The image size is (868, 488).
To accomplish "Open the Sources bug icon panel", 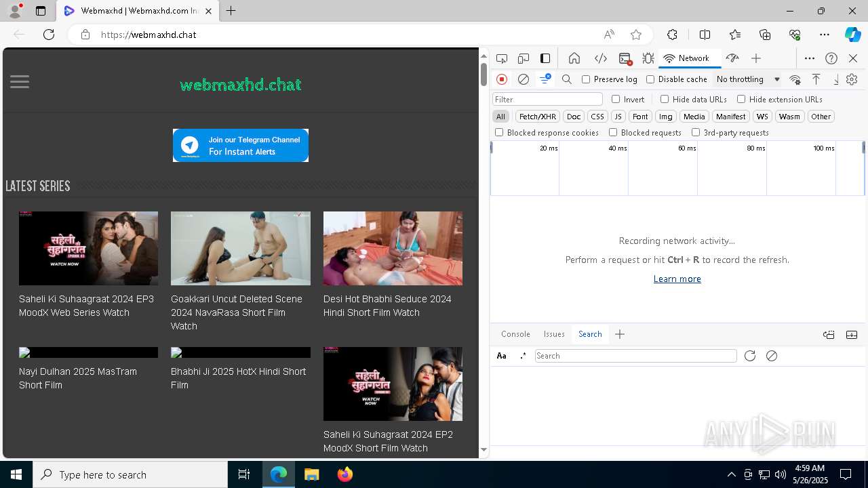I will [x=648, y=58].
